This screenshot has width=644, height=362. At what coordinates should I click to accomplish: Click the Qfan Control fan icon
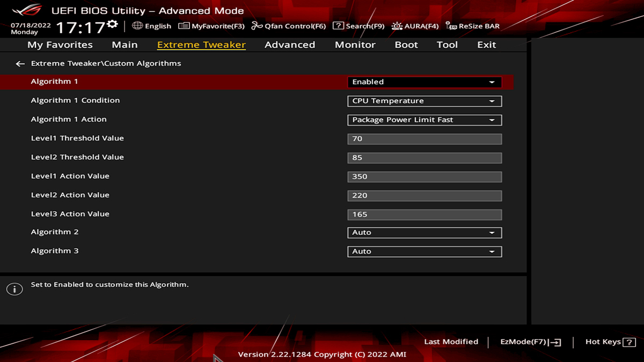click(x=257, y=26)
